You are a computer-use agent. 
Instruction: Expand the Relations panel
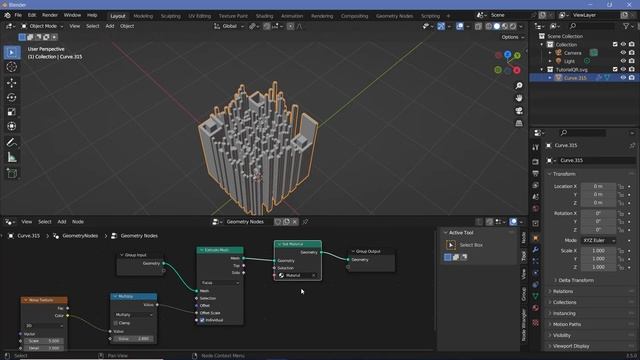point(562,291)
